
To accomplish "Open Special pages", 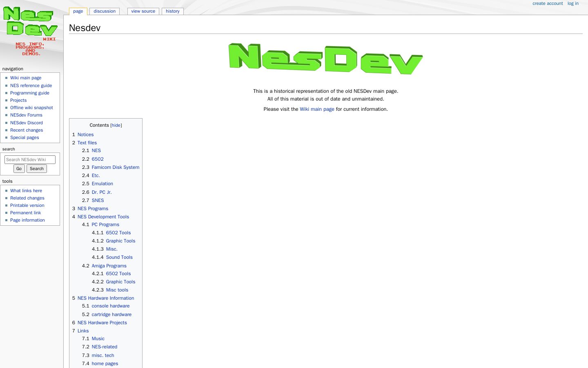I will [24, 137].
